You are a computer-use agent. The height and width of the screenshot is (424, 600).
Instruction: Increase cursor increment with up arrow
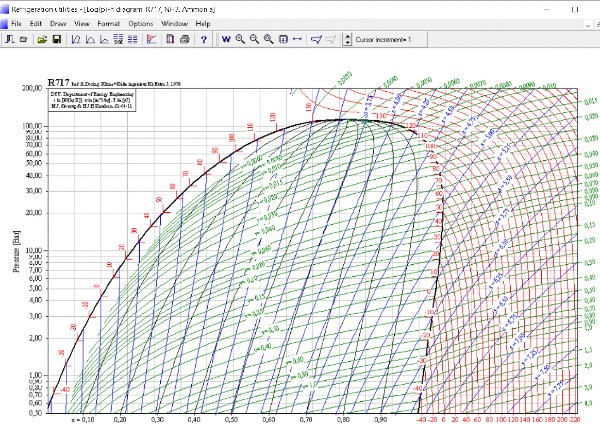point(347,36)
